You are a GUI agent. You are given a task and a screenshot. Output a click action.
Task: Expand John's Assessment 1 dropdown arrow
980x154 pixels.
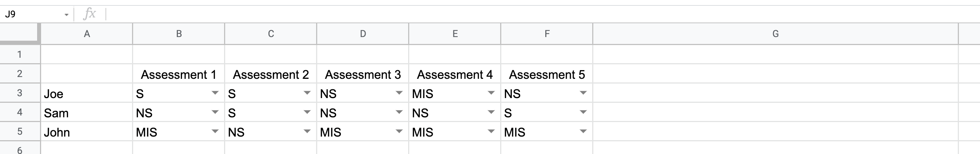[x=215, y=131]
